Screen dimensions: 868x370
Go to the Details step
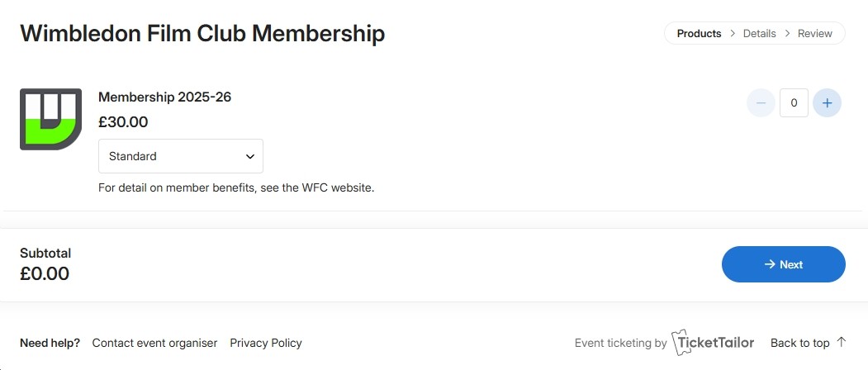point(759,34)
